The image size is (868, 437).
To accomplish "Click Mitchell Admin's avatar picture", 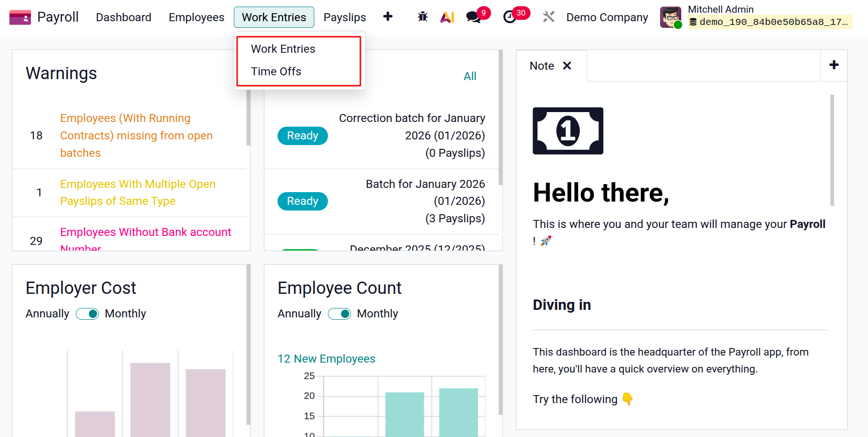I will (x=670, y=17).
